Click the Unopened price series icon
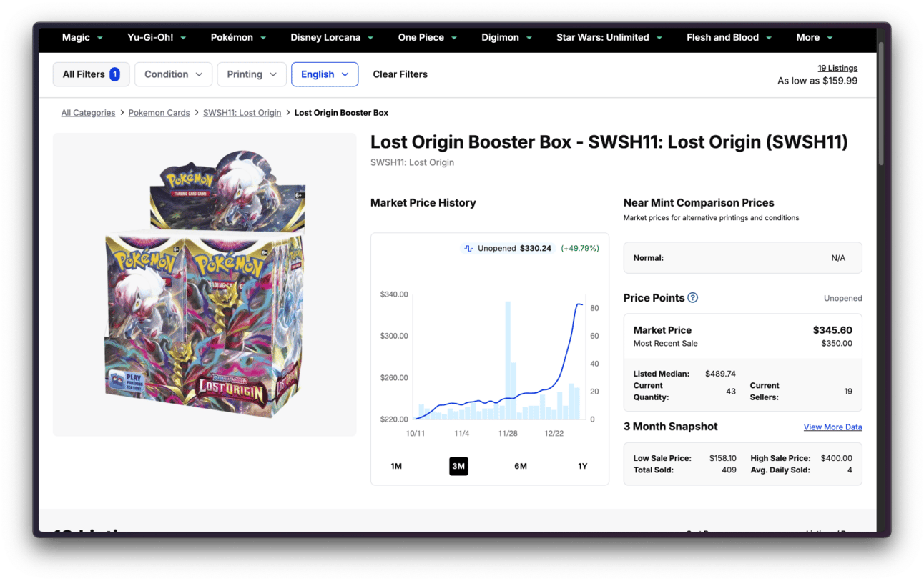The image size is (924, 581). pyautogui.click(x=469, y=249)
